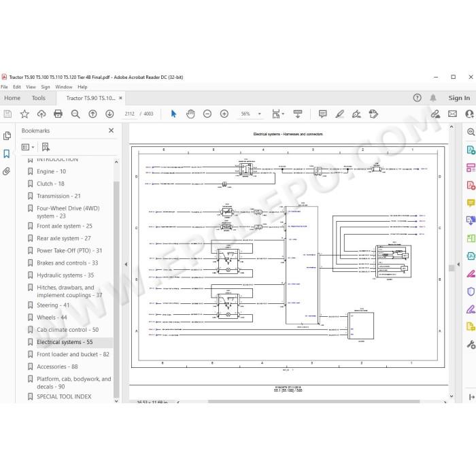
Task: Click the page number input field
Action: coord(130,114)
